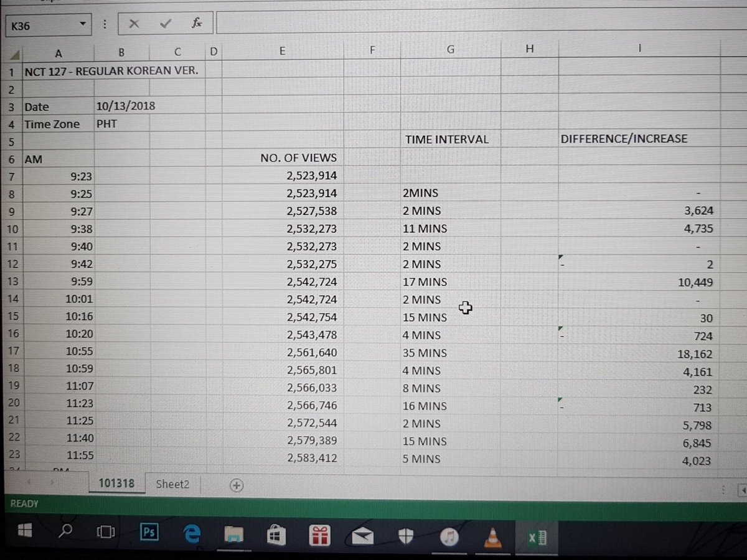Image resolution: width=747 pixels, height=560 pixels.
Task: Open Microsoft Edge from the taskbar
Action: tap(193, 534)
